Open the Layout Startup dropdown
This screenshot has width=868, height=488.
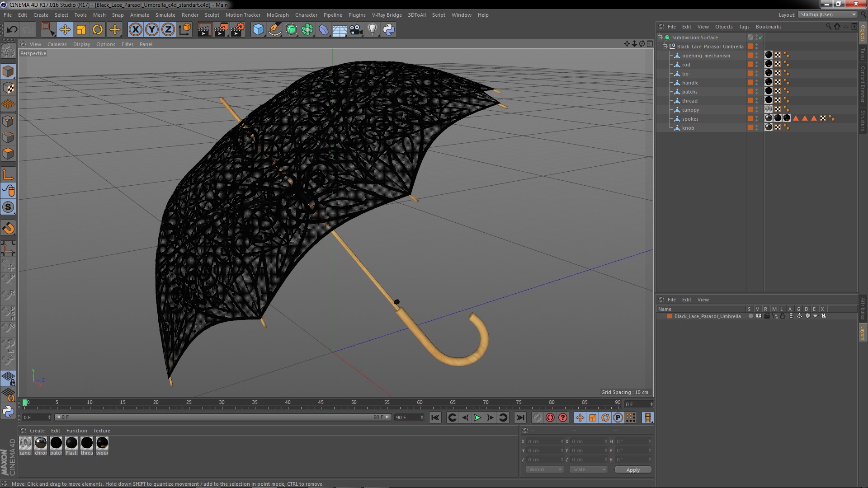[827, 14]
